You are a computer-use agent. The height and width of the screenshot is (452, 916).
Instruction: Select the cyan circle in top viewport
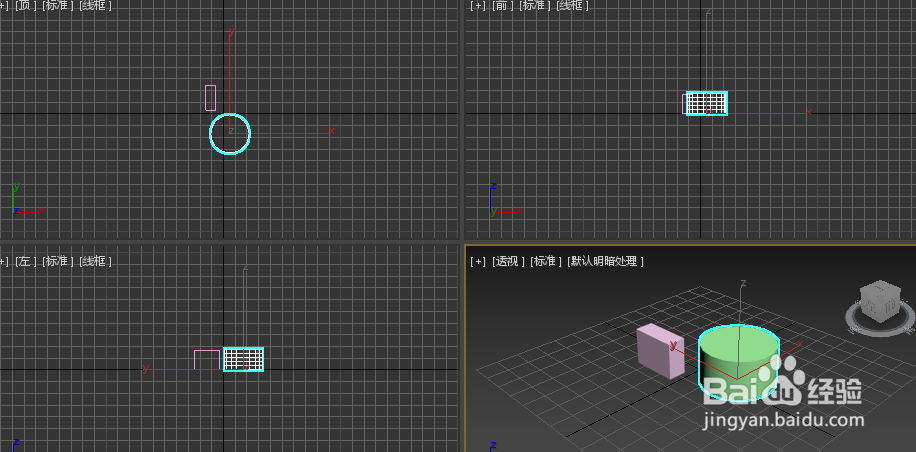pos(230,134)
